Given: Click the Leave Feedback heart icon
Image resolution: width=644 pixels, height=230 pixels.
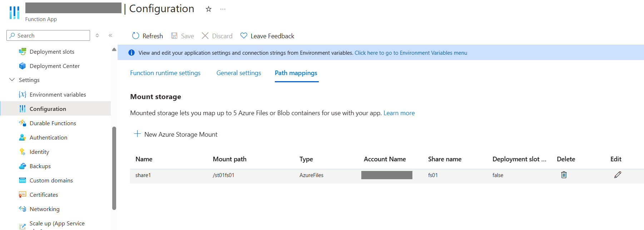Looking at the screenshot, I should 244,36.
